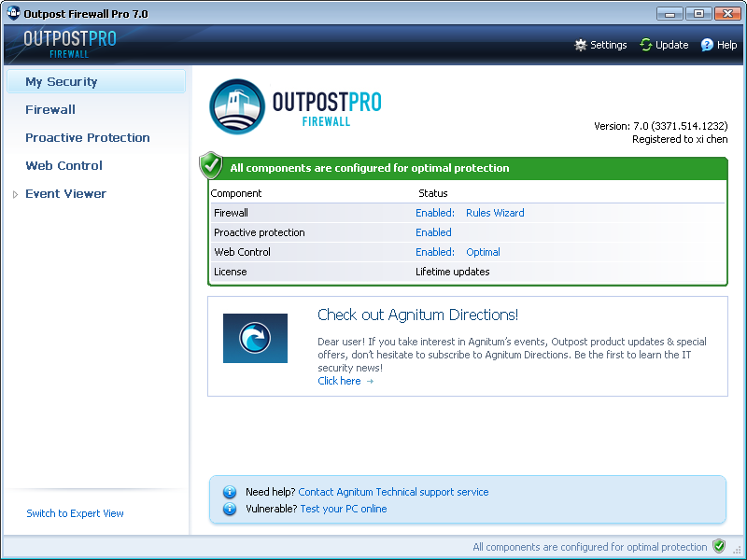
Task: Click the Optimal web control level link
Action: coord(483,252)
